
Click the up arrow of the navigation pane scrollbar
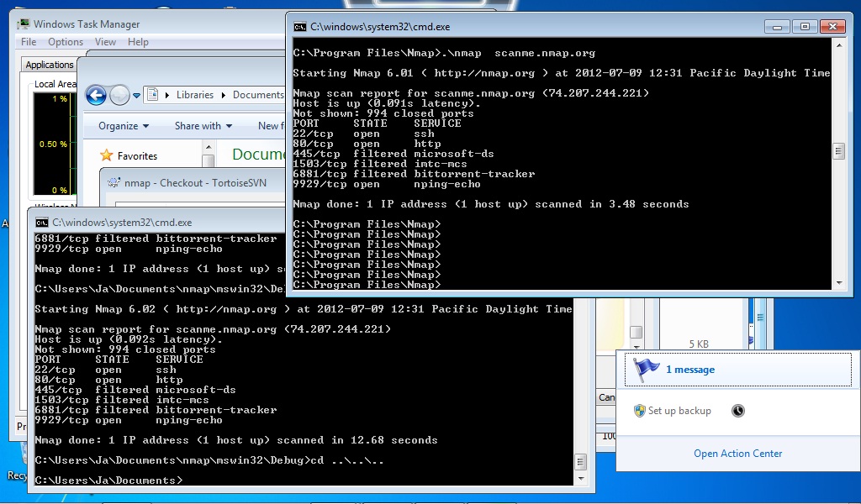pyautogui.click(x=209, y=147)
